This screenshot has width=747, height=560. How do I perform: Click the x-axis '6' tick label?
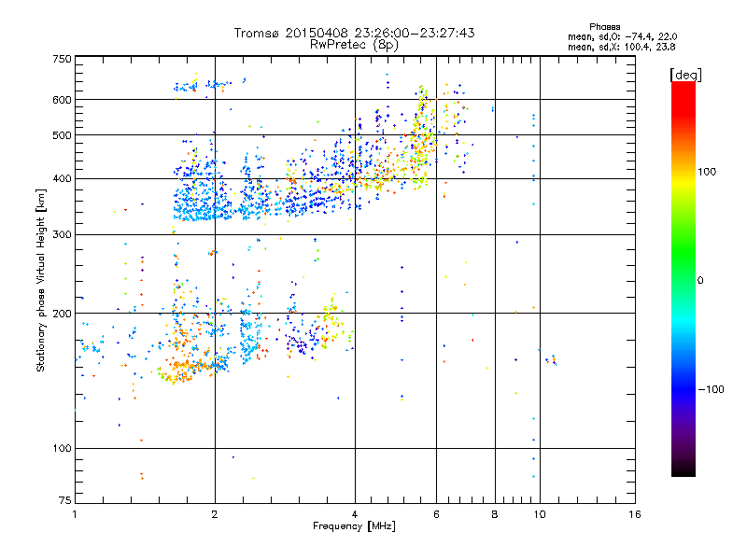[x=436, y=514]
